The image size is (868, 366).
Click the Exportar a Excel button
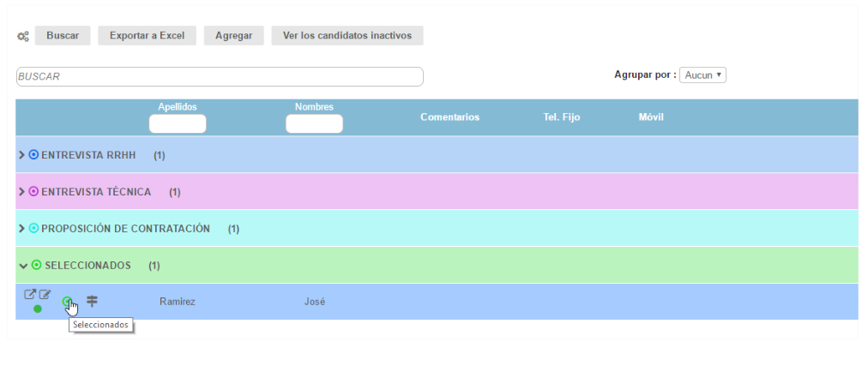coord(147,35)
